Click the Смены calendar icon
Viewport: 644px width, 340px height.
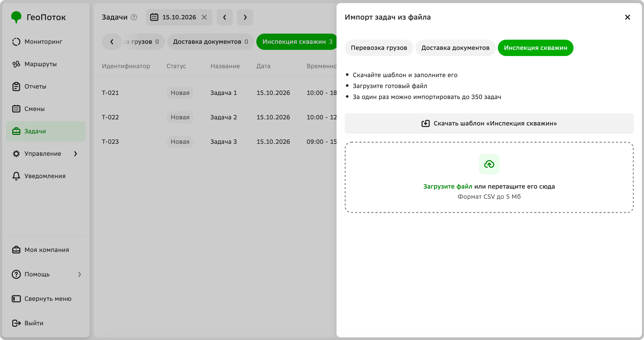pos(16,109)
